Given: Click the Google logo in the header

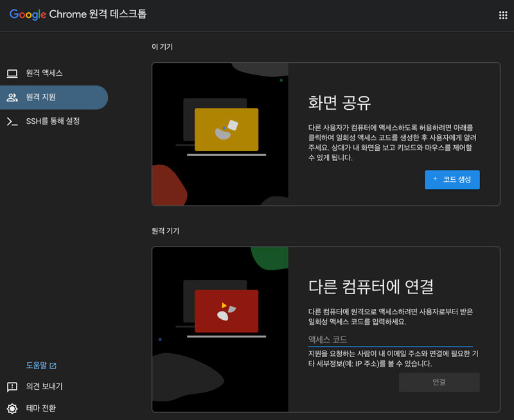Looking at the screenshot, I should 28,14.
